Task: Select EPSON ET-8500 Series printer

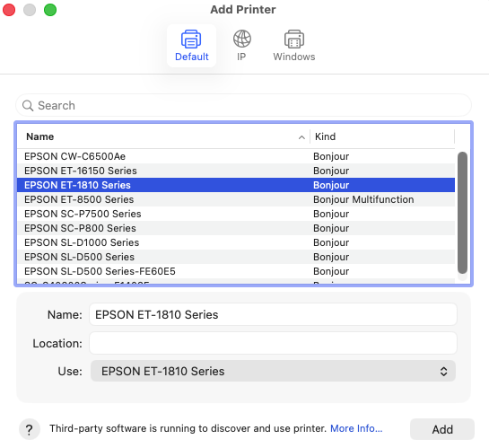Action: pos(236,199)
